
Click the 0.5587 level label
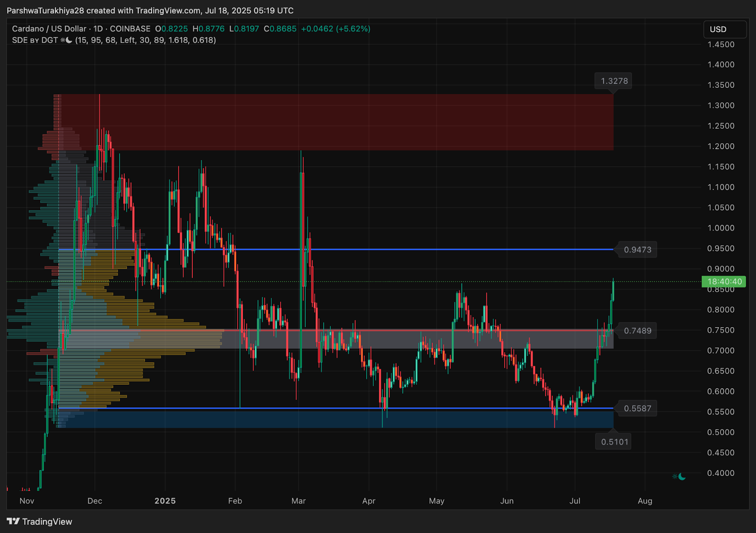click(637, 408)
